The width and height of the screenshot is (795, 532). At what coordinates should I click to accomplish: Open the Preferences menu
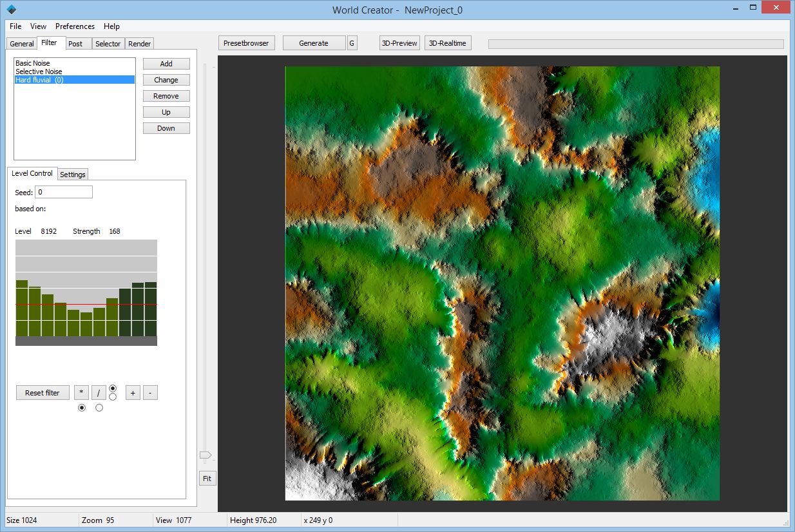(x=75, y=26)
